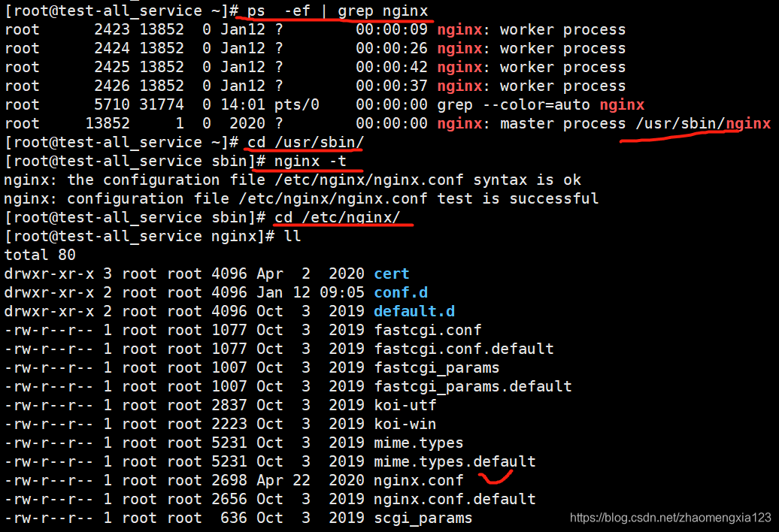Screen dimensions: 779x532
Task: Click the 'nginx -t' command
Action: click(x=310, y=162)
